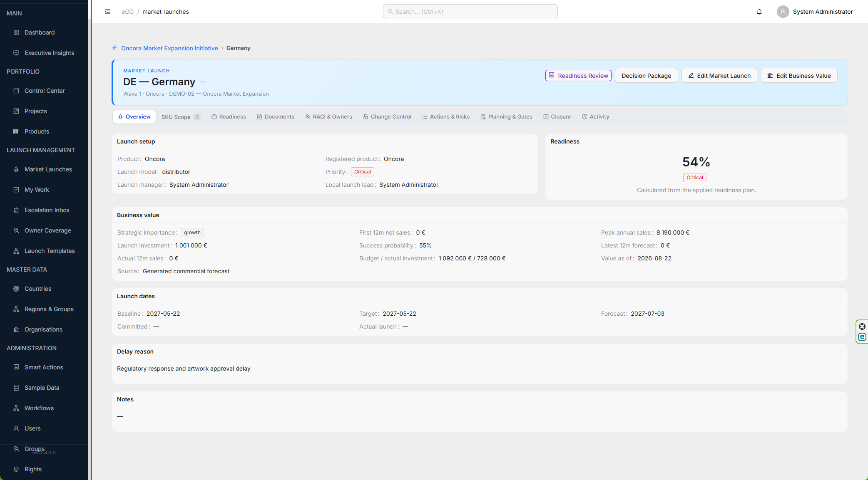Screen dimensions: 868x480
Task: Click the Control Center sidebar icon
Action: tap(16, 91)
